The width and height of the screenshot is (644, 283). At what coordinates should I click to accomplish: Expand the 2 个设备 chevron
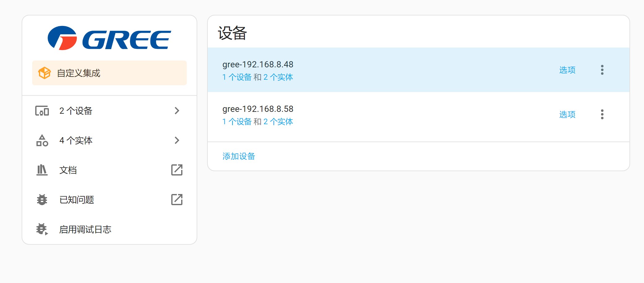click(177, 111)
